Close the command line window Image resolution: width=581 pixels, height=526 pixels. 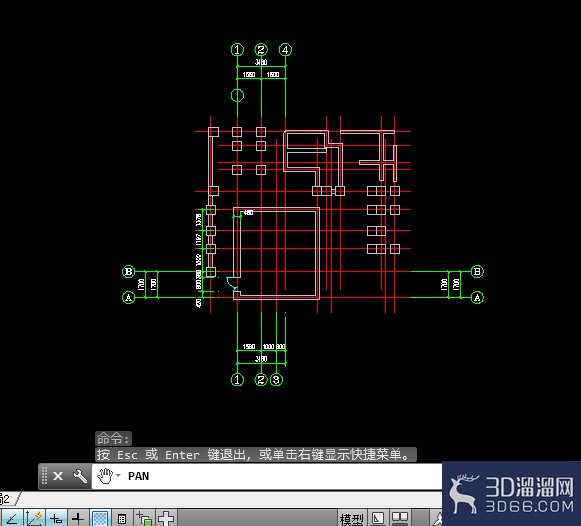tap(58, 476)
